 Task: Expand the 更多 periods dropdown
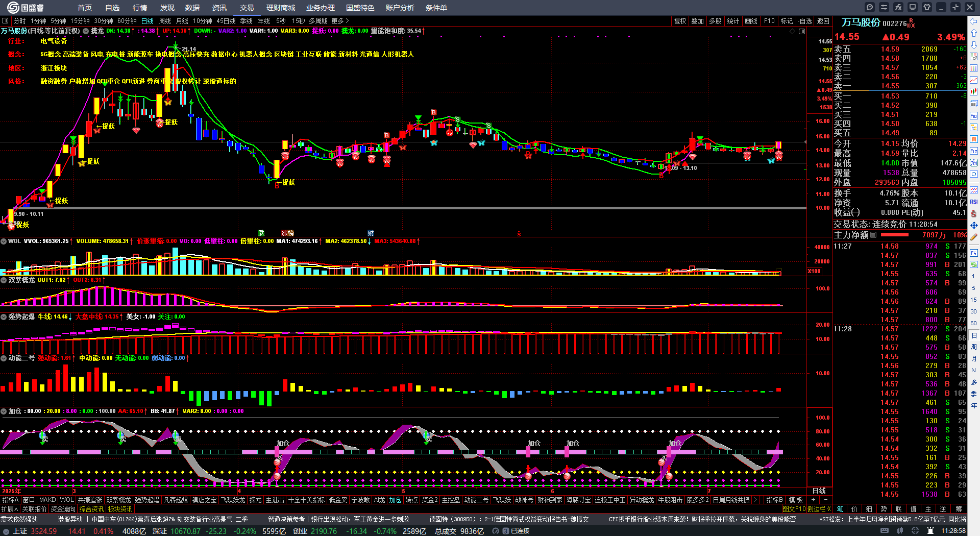pos(340,21)
